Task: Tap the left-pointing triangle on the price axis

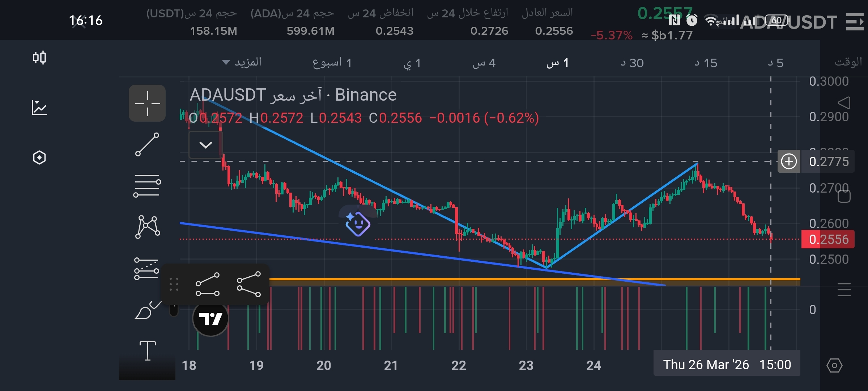Action: click(x=844, y=103)
